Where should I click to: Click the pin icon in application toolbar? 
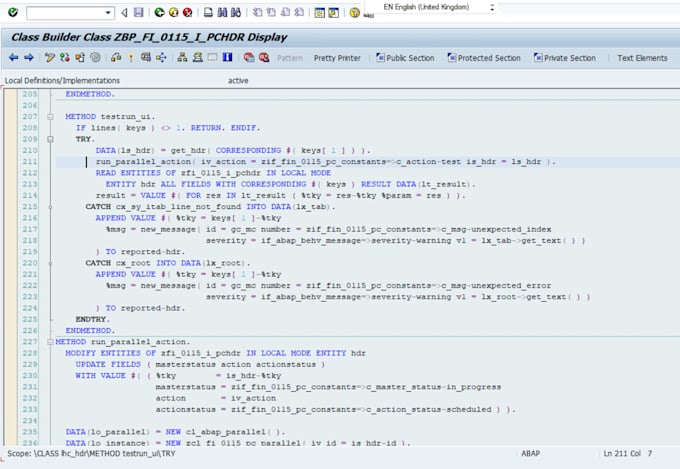click(x=131, y=58)
